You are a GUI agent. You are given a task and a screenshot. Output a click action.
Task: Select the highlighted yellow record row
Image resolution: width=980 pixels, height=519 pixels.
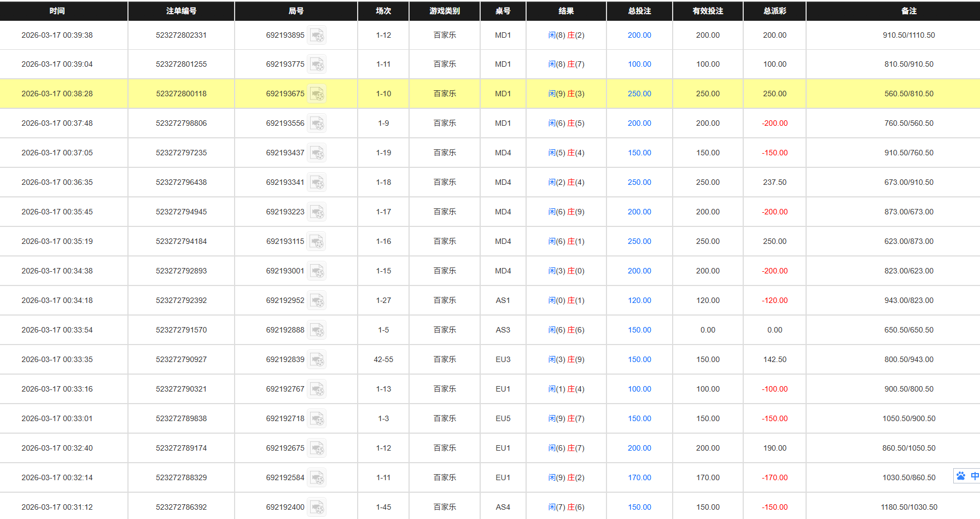coord(383,94)
